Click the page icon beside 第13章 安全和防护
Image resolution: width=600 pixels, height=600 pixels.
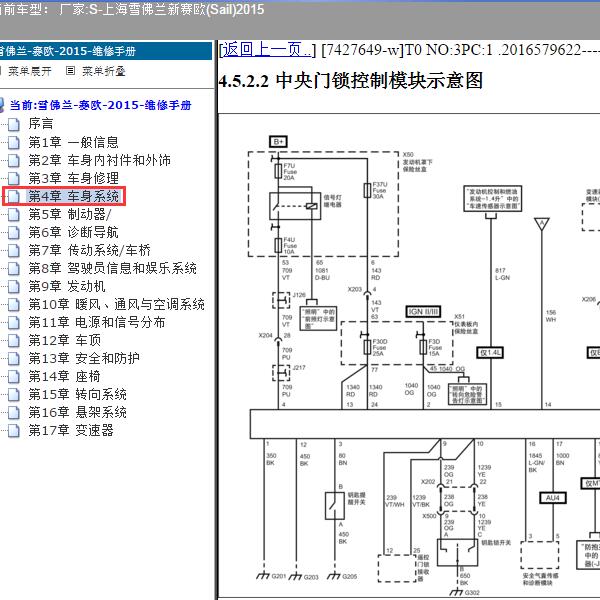tap(14, 359)
